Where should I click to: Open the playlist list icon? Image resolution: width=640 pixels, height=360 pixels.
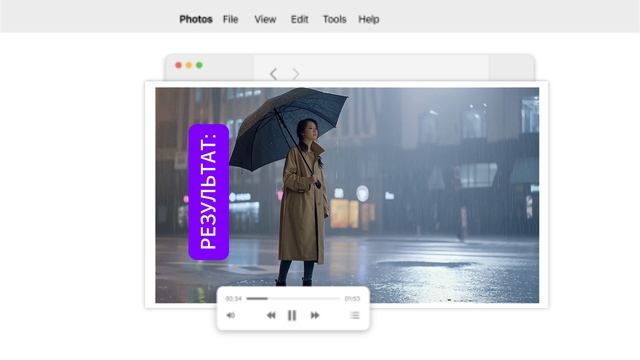[355, 315]
